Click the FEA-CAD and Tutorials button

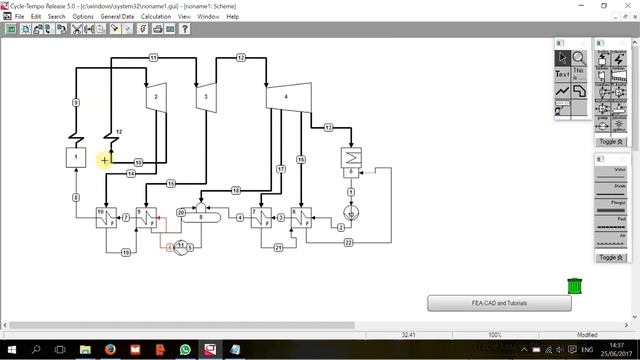[499, 303]
